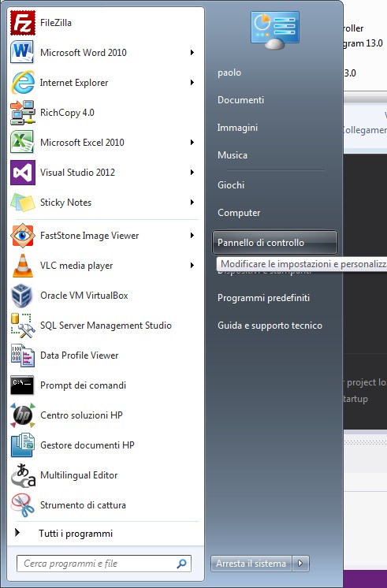The height and width of the screenshot is (588, 387).
Task: Expand the Microsoft Word 2010 jump list arrow
Action: coord(192,53)
